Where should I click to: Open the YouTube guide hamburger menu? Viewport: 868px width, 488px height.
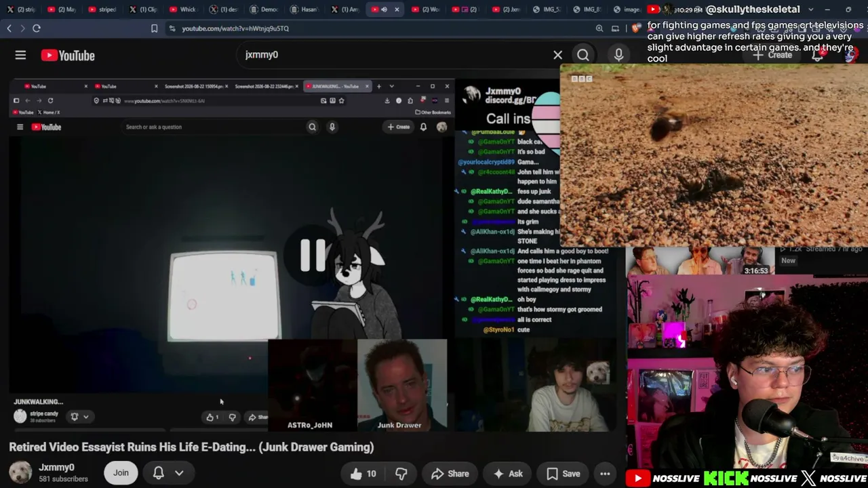click(x=20, y=56)
